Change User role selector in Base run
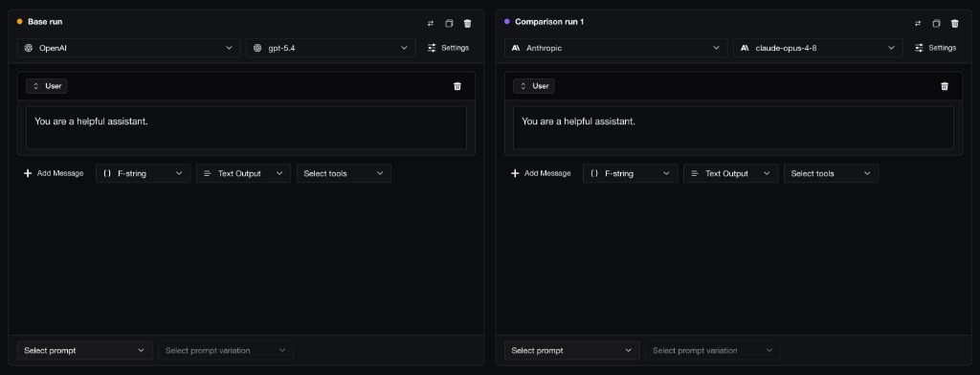Viewport: 980px width, 375px height. pyautogui.click(x=47, y=86)
